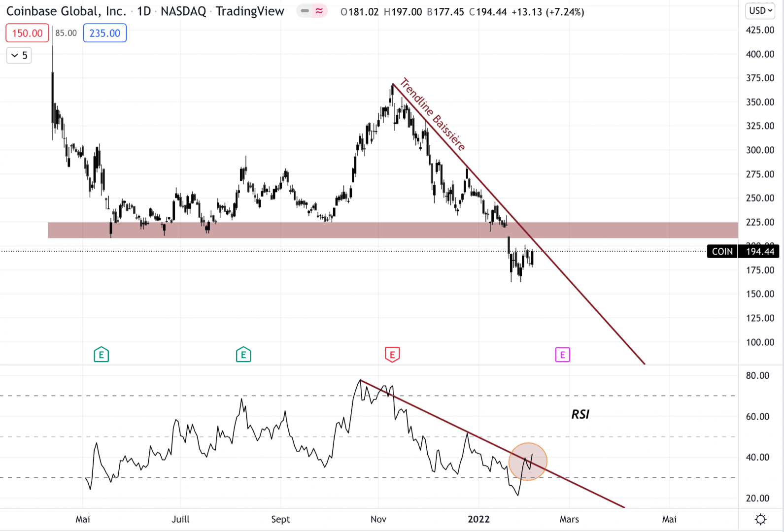Screen dimensions: 784x532
Task: Click the orange approximation icon in header pill
Action: click(319, 11)
